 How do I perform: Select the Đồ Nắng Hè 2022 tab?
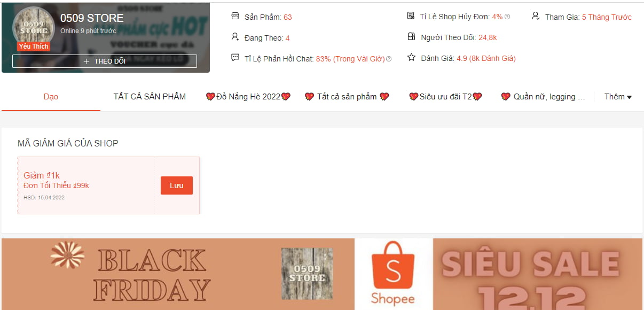(x=248, y=97)
